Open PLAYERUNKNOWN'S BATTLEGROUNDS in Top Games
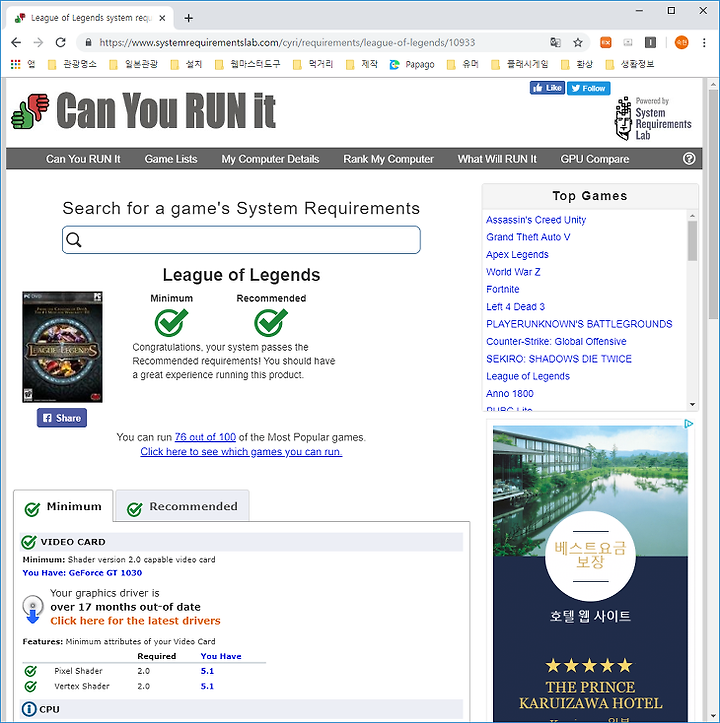 coord(579,324)
